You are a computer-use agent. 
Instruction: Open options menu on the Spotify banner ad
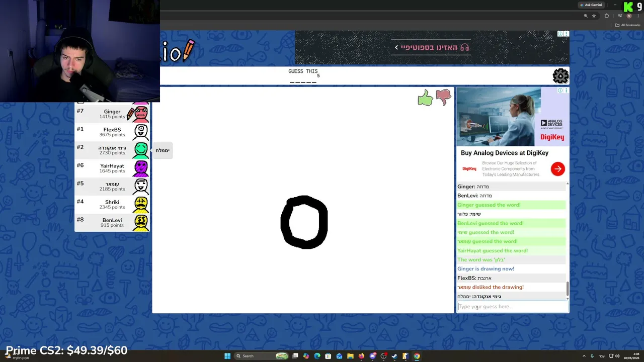566,34
